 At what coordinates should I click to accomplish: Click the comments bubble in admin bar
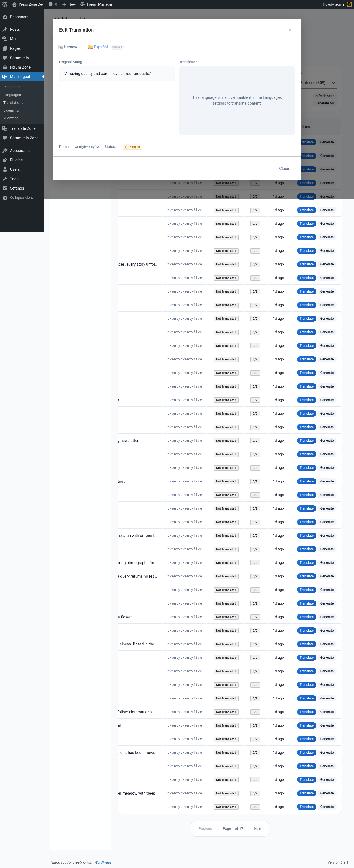click(x=51, y=4)
